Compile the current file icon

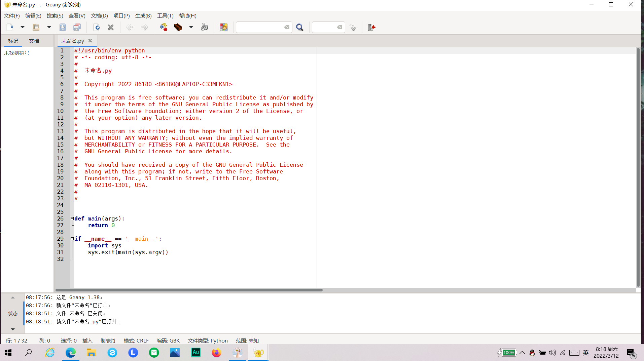(164, 27)
